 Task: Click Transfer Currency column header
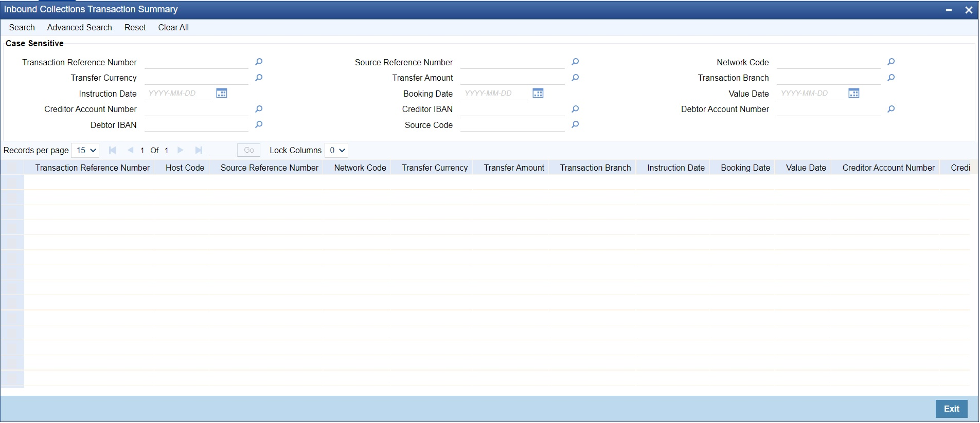pyautogui.click(x=435, y=168)
